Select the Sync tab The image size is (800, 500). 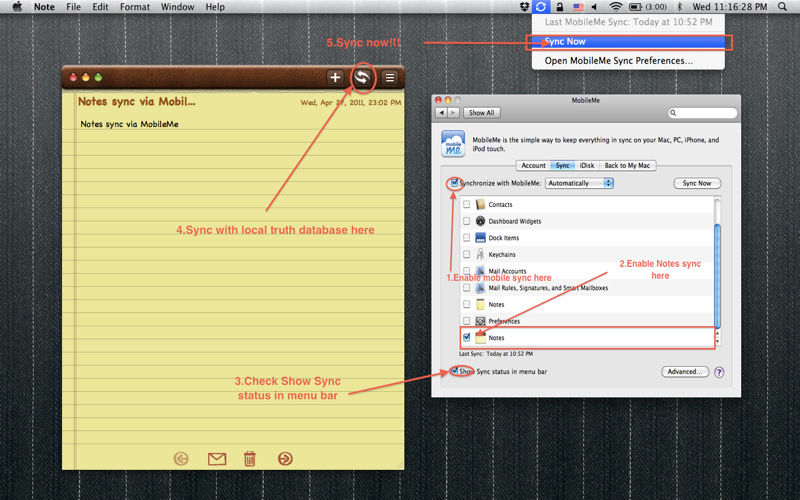click(x=562, y=165)
